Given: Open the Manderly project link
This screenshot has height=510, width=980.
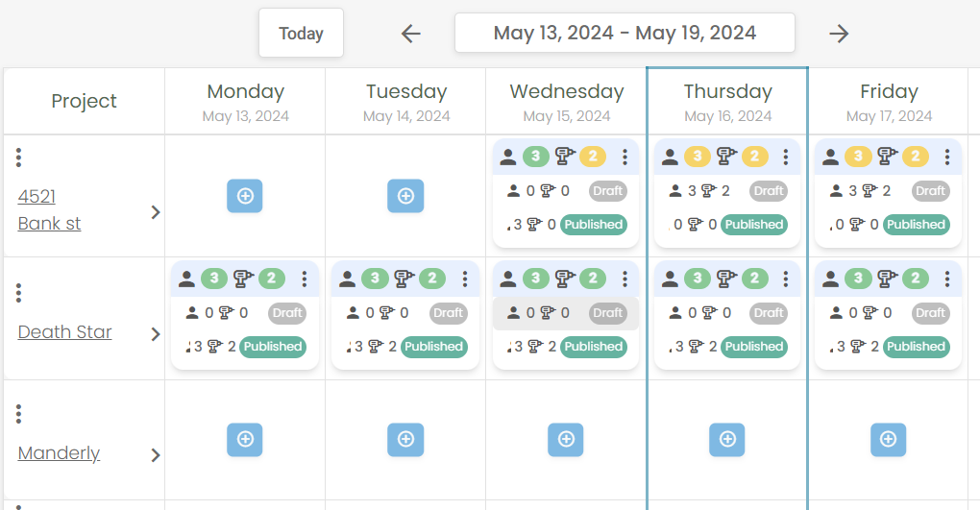Looking at the screenshot, I should 59,453.
